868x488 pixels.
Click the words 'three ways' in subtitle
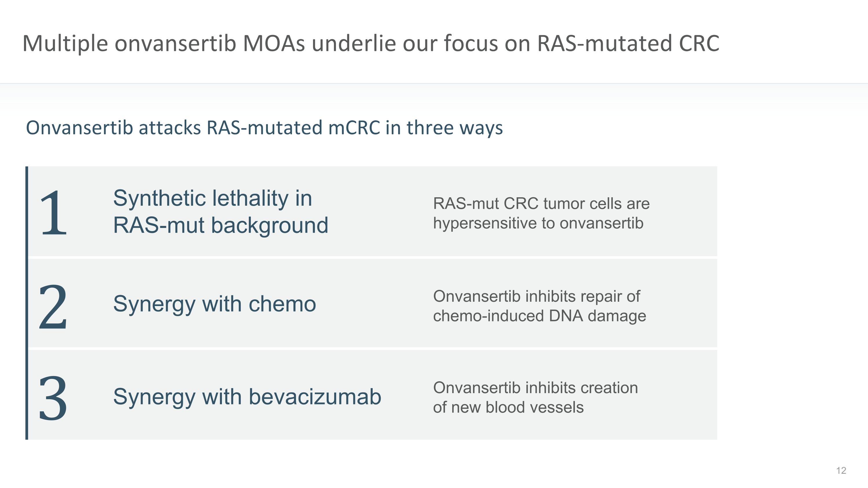tap(455, 128)
